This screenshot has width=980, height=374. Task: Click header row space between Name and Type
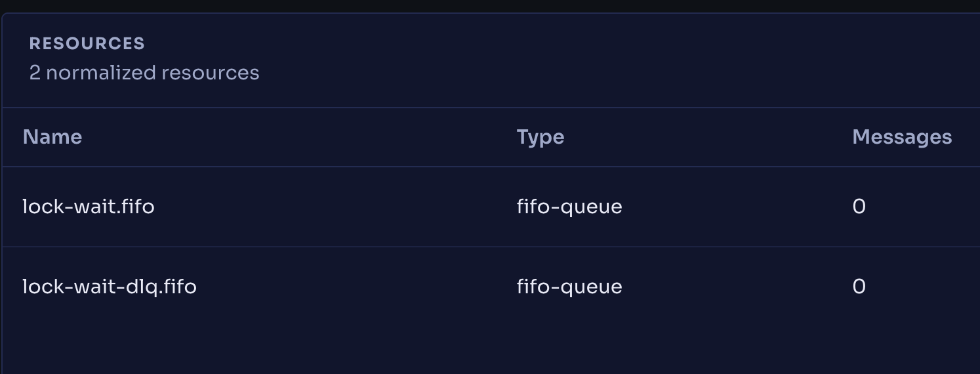(x=299, y=136)
